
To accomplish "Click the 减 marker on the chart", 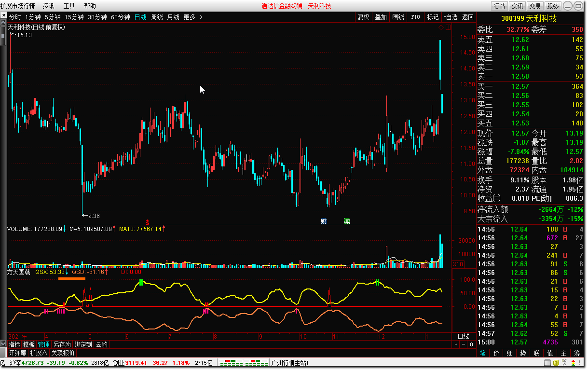I will pyautogui.click(x=347, y=221).
